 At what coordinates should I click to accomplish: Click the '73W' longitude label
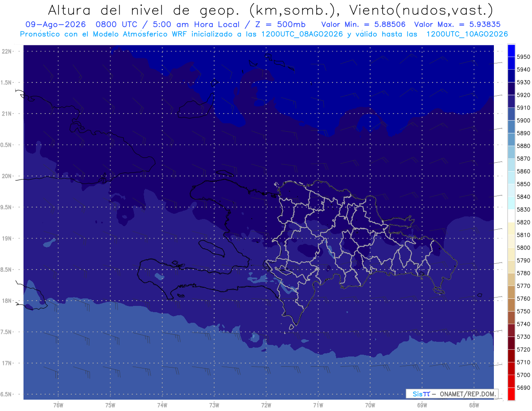214,405
